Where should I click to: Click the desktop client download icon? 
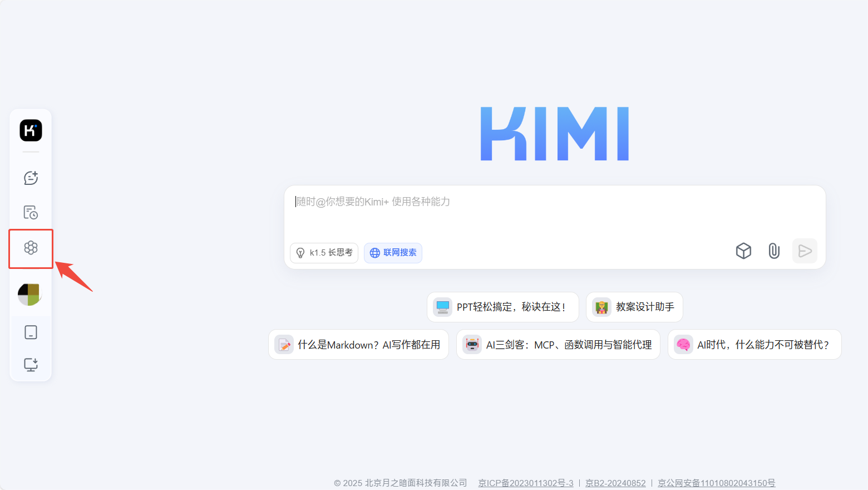point(31,365)
